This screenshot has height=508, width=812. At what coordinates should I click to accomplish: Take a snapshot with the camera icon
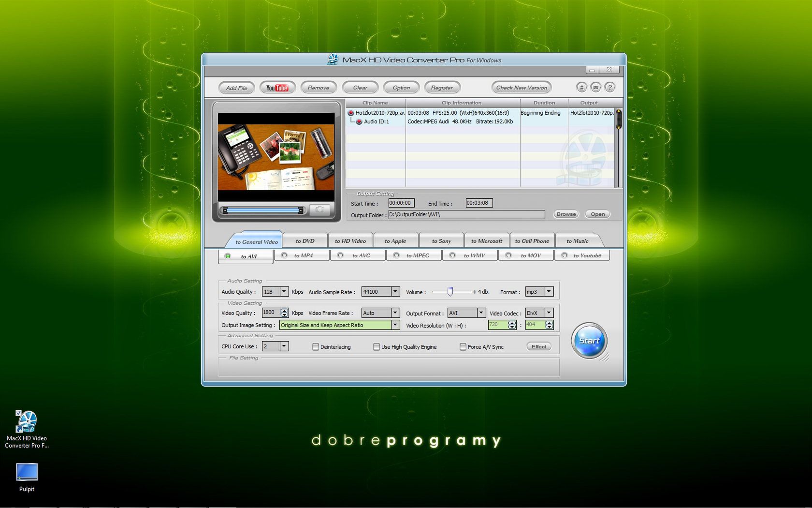tap(319, 209)
